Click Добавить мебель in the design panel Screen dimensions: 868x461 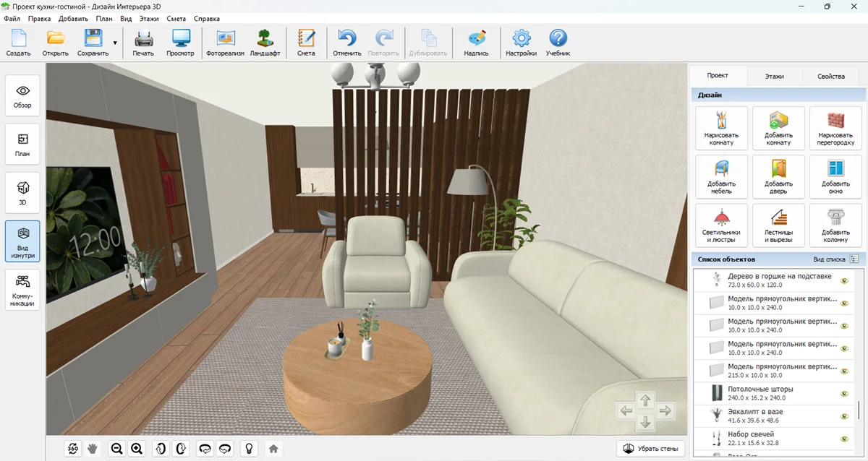click(x=721, y=176)
